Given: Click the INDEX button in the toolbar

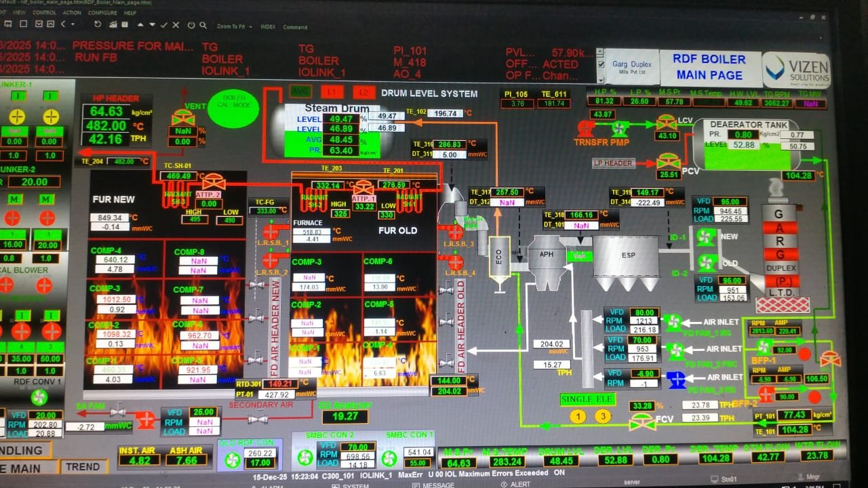Looking at the screenshot, I should tap(269, 26).
